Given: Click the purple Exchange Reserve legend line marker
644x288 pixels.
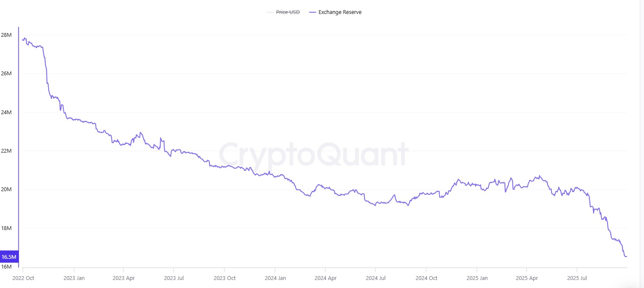Looking at the screenshot, I should pos(312,12).
